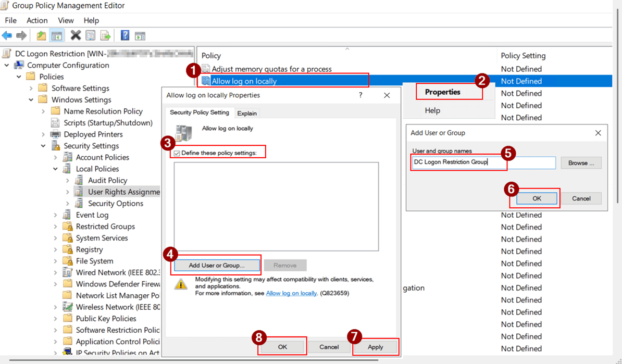Click the Group Policy Management Editor title icon

(x=4, y=6)
